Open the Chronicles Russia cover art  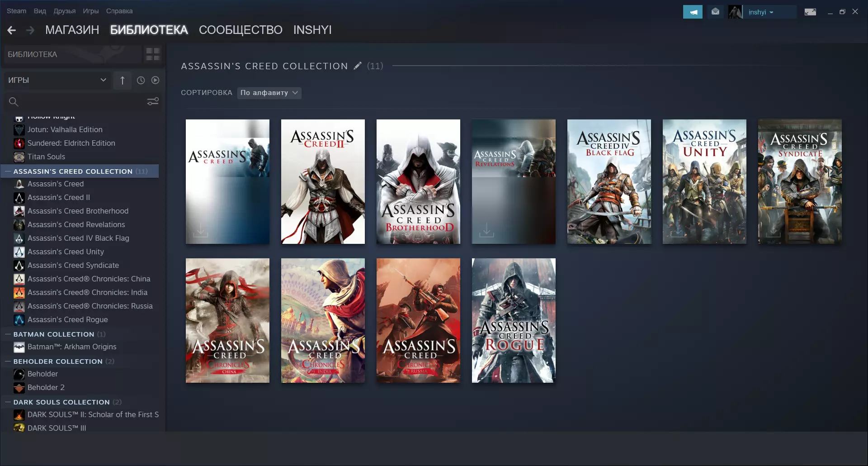[418, 321]
